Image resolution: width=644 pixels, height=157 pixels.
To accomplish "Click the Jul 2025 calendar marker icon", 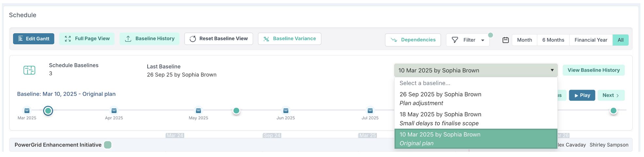I will pyautogui.click(x=370, y=111).
